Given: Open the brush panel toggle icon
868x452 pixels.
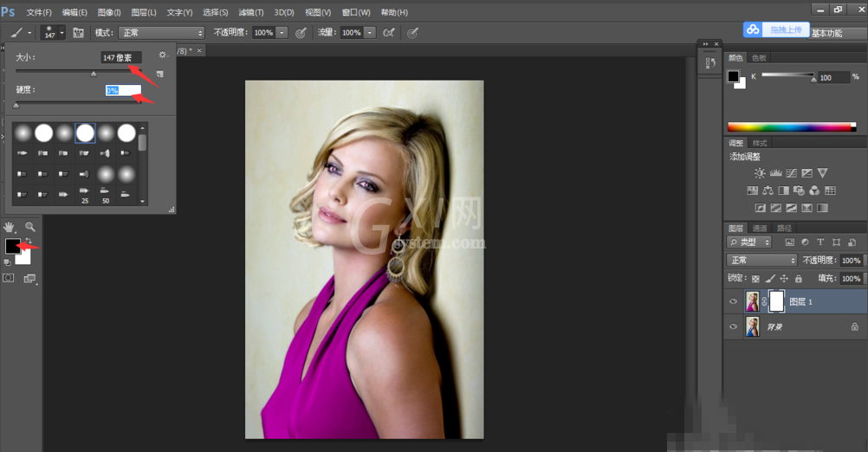Looking at the screenshot, I should (78, 33).
